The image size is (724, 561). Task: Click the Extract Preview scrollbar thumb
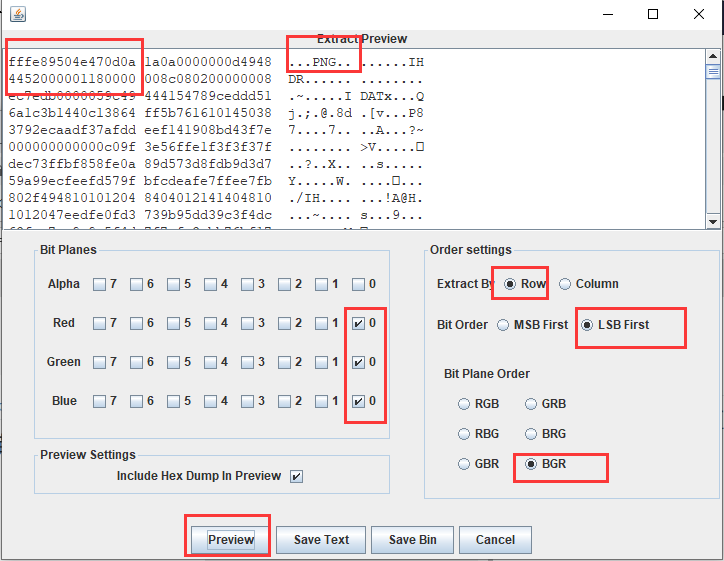pos(713,72)
